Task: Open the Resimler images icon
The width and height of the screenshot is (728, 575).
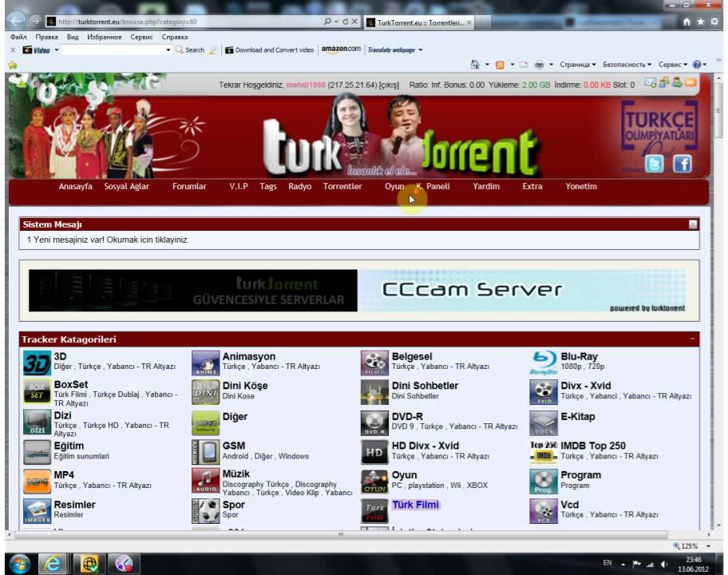Action: (x=38, y=511)
